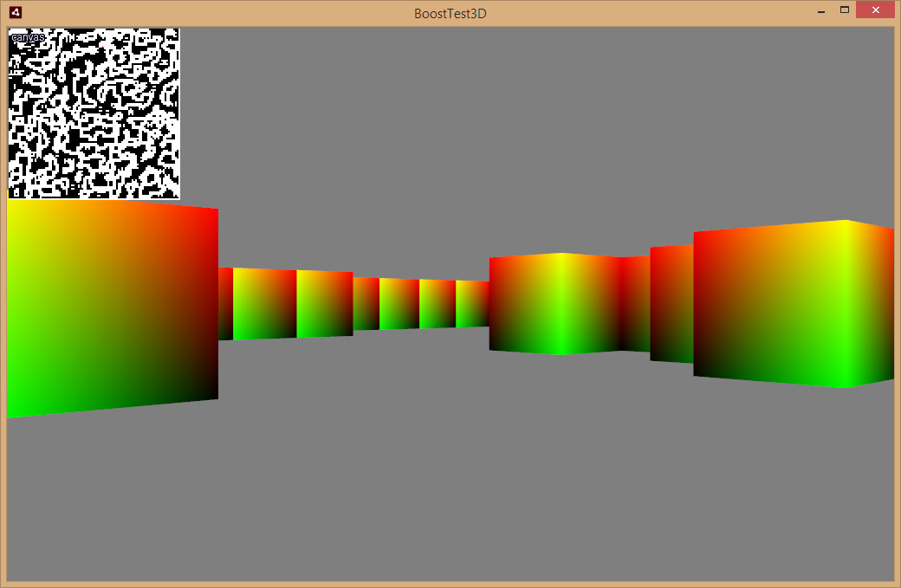
Task: Maximize the BoostTest3D window
Action: (x=844, y=10)
